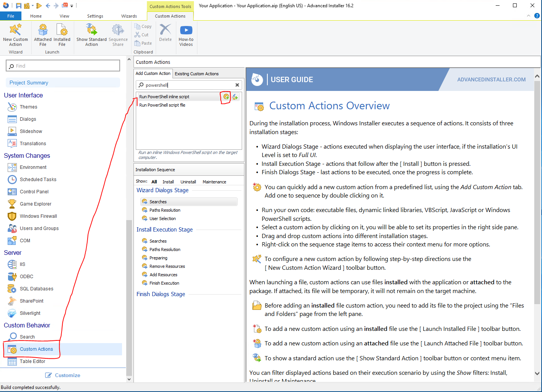Click the Save icon in the quick access toolbar

click(18, 6)
